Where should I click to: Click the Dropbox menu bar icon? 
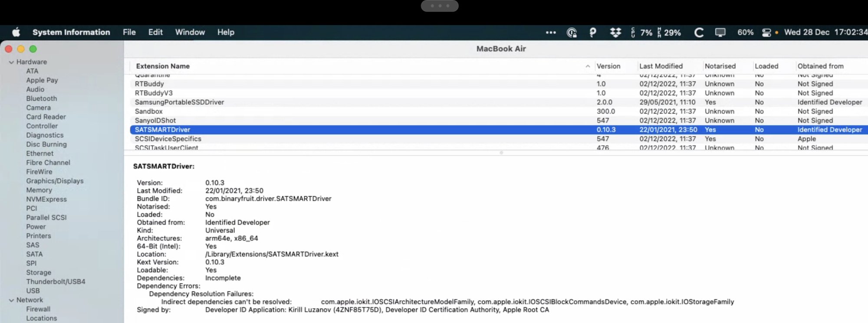(x=615, y=32)
